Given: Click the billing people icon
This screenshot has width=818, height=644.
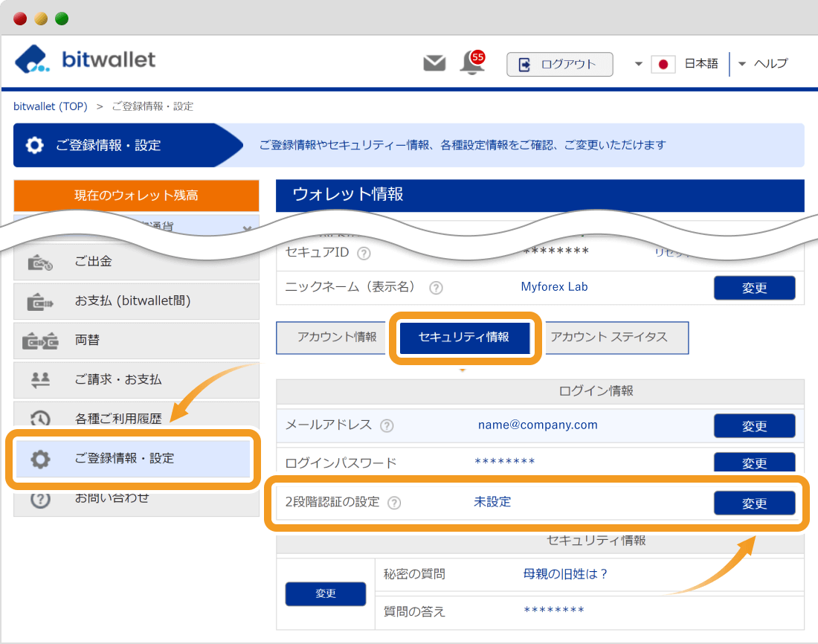Looking at the screenshot, I should pyautogui.click(x=40, y=380).
